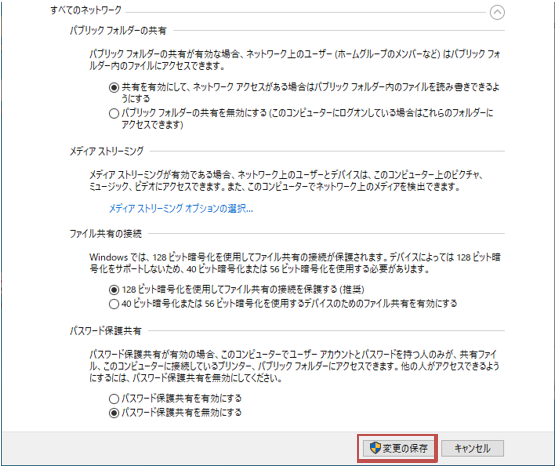Select パスワード保護共有を無効にする radio button
This screenshot has width=557, height=469.
[114, 413]
